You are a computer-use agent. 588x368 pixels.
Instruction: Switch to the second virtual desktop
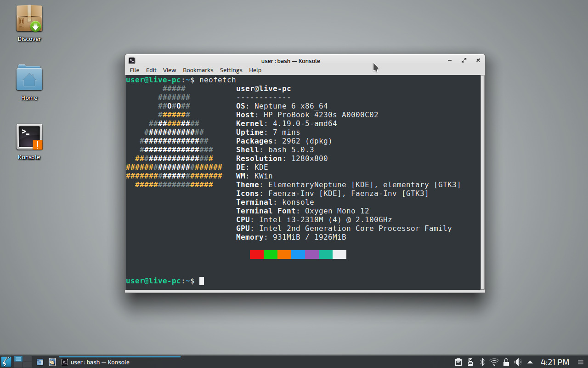27,359
